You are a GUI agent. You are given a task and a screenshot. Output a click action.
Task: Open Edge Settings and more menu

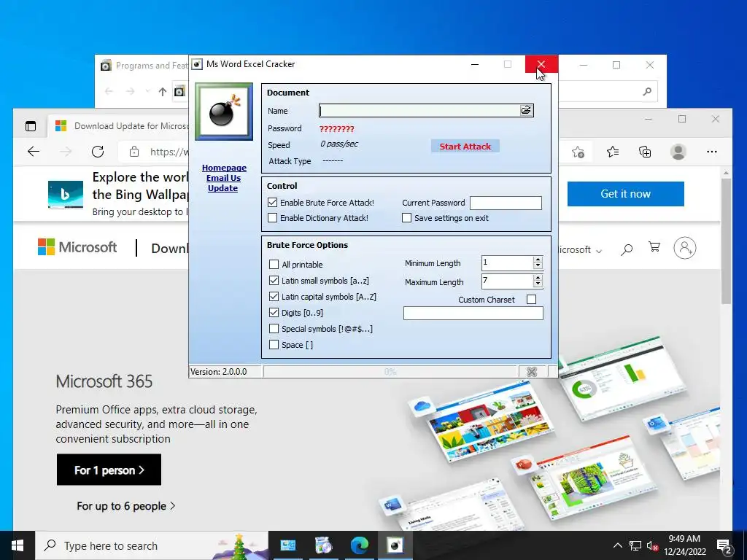712,152
